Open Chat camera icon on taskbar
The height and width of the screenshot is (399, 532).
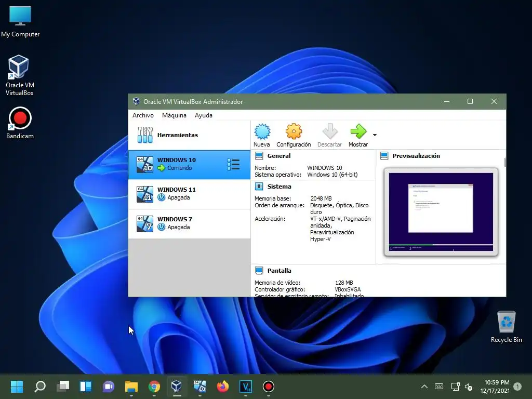tap(109, 387)
